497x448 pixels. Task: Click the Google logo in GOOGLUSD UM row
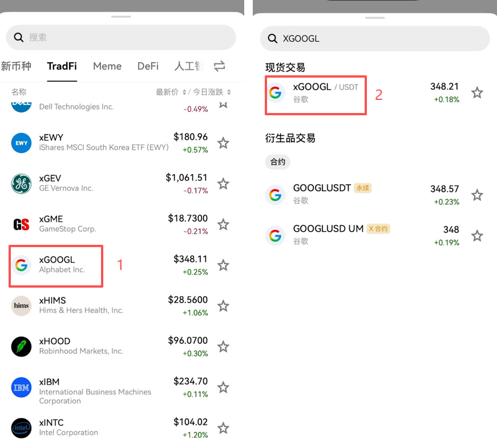coord(275,236)
